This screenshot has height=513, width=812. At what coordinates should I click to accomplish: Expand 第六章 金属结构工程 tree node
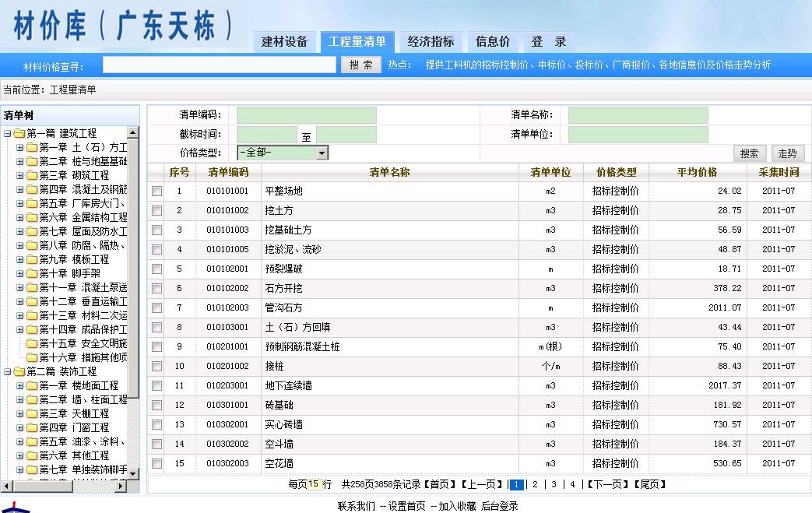click(20, 217)
